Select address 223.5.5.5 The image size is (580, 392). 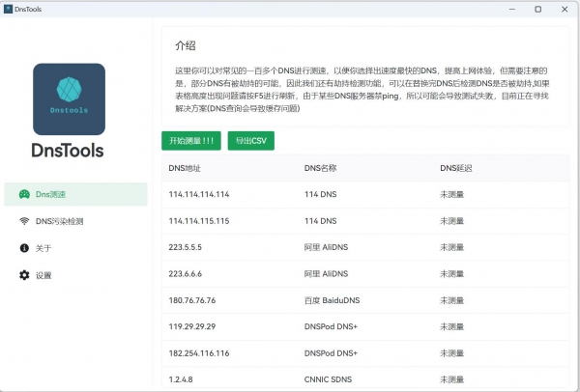[x=186, y=247]
